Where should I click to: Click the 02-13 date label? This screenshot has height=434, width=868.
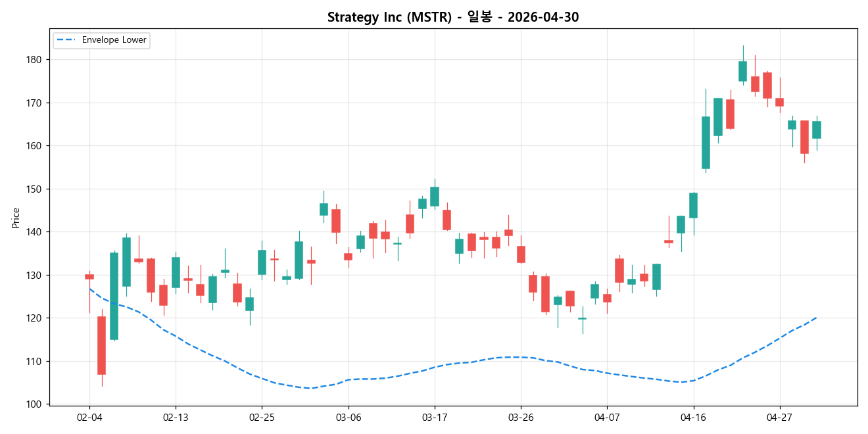pos(176,418)
